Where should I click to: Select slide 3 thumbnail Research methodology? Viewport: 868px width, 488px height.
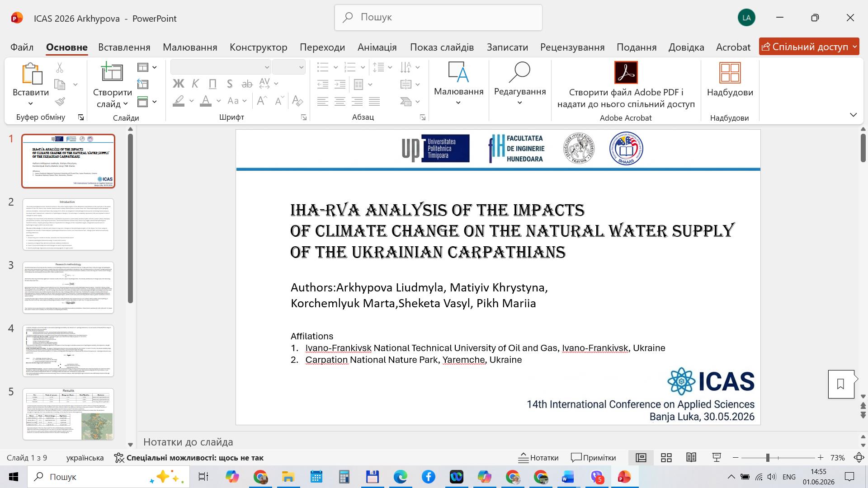pos(68,287)
